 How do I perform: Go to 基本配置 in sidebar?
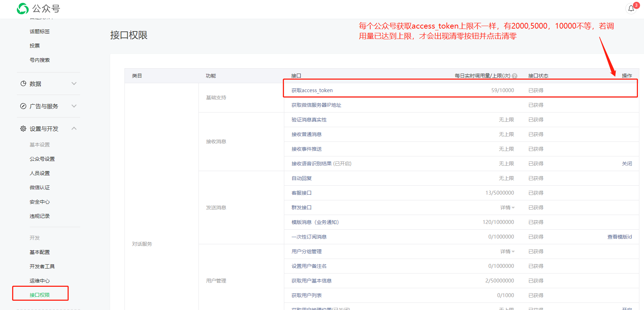pos(40,252)
